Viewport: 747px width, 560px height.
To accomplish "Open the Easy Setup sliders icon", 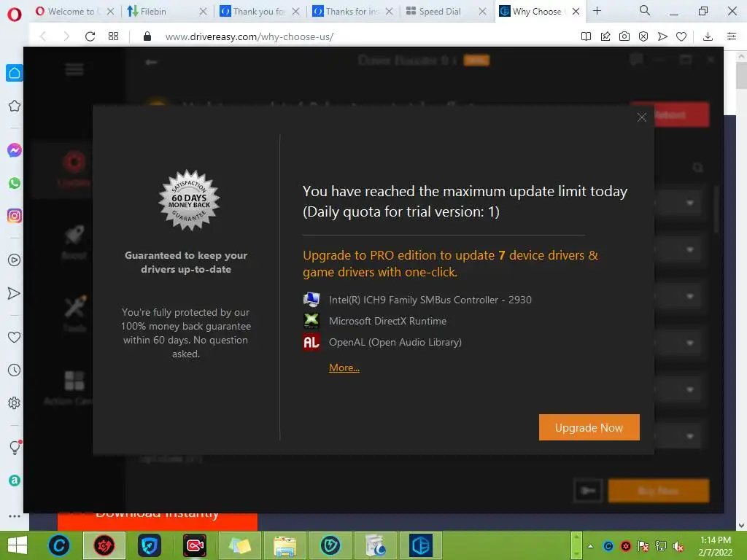I will pos(732,36).
